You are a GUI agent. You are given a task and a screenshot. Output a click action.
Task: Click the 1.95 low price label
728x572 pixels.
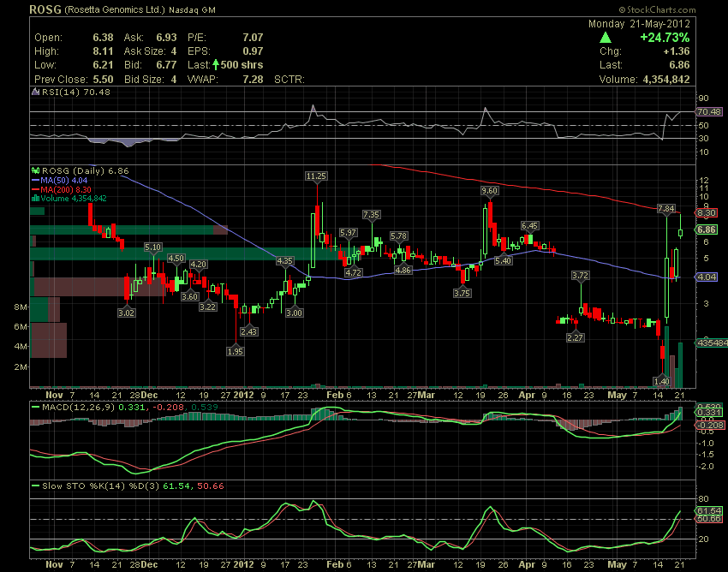[236, 351]
